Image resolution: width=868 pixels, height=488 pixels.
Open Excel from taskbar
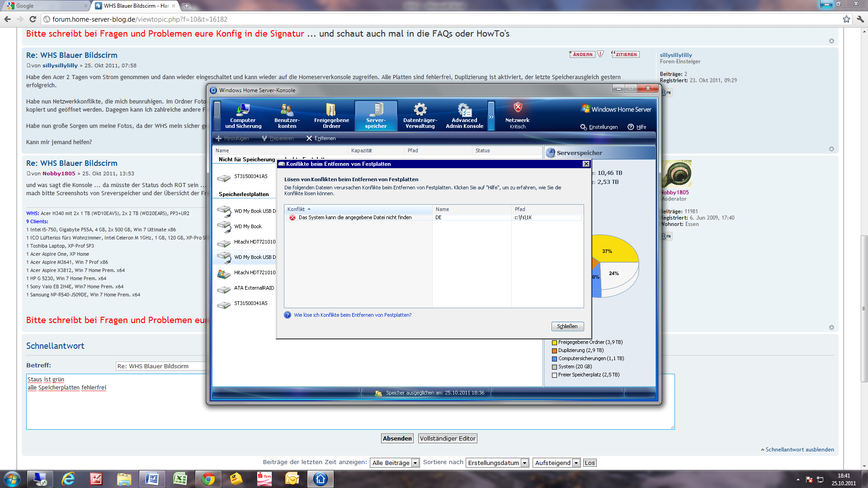coord(180,479)
